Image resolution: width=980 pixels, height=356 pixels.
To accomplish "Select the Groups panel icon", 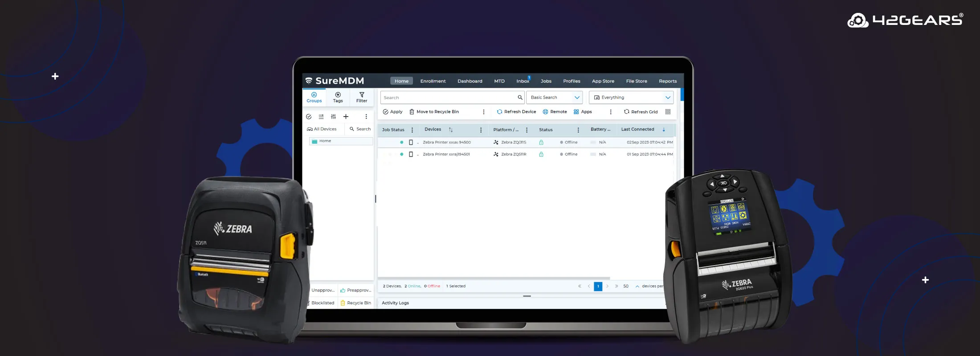I will pos(314,97).
